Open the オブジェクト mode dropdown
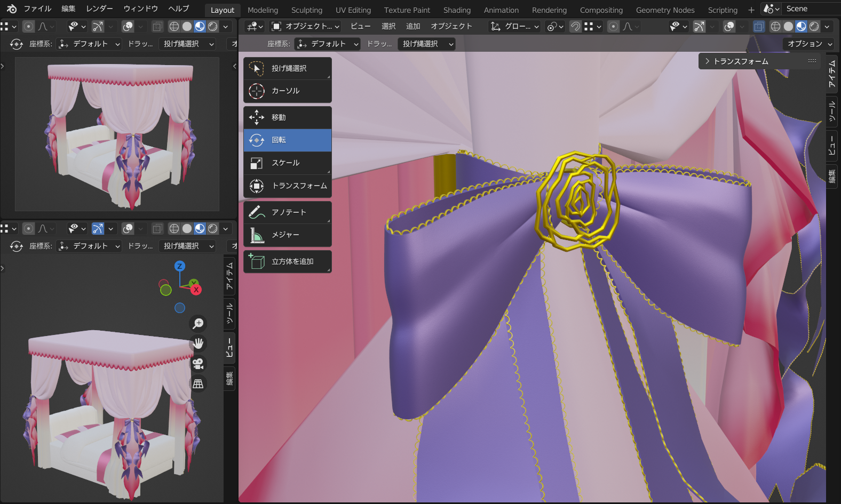The height and width of the screenshot is (504, 841). point(305,26)
